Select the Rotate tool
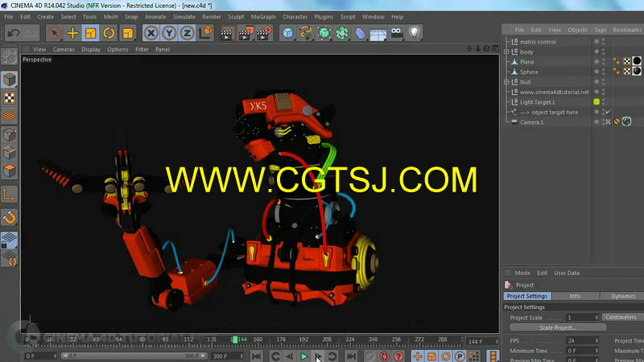 tap(109, 33)
